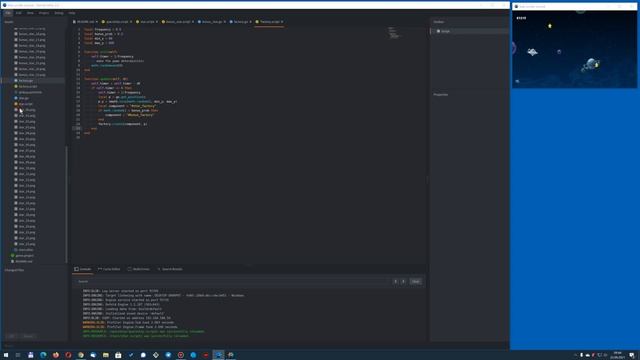
Task: Open the Debug menu
Action: click(59, 13)
